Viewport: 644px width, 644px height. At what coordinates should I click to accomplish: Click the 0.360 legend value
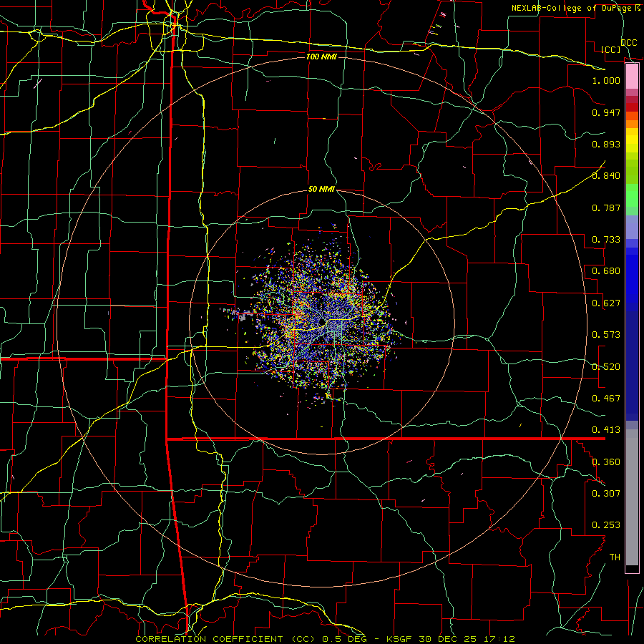pyautogui.click(x=606, y=462)
